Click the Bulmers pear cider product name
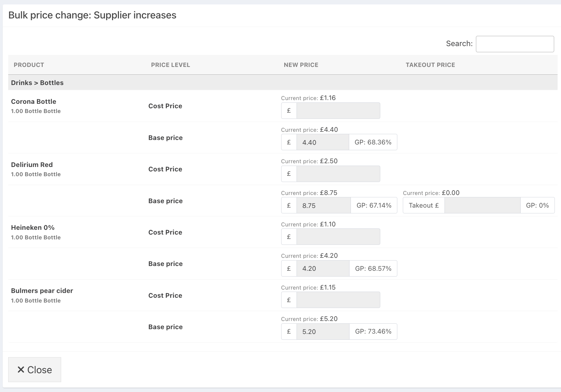The height and width of the screenshot is (392, 561). (x=42, y=291)
